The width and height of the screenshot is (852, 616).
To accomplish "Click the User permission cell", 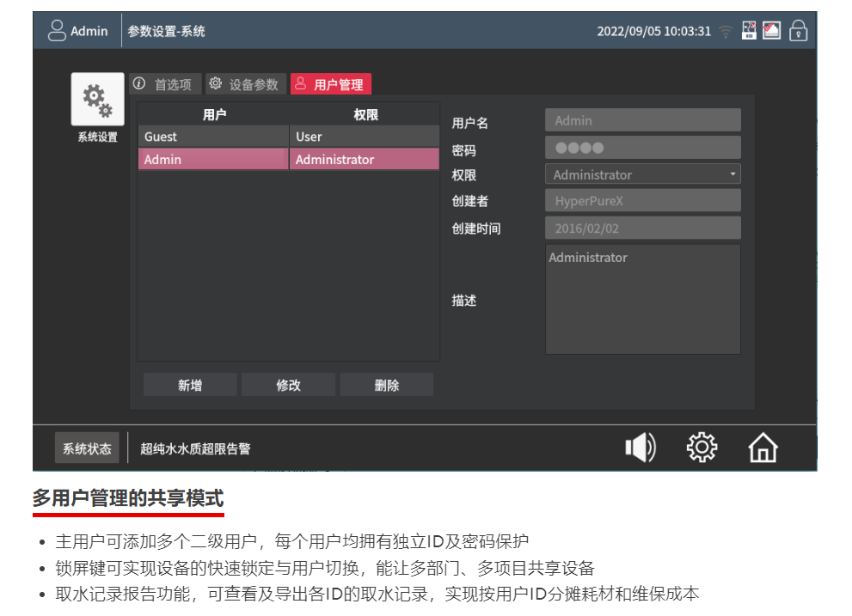I will tap(364, 137).
